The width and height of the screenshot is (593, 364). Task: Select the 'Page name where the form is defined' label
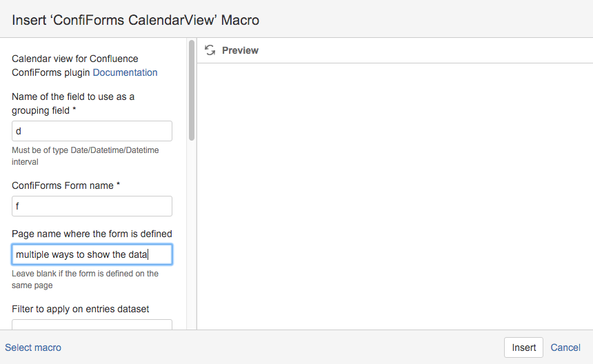coord(92,234)
